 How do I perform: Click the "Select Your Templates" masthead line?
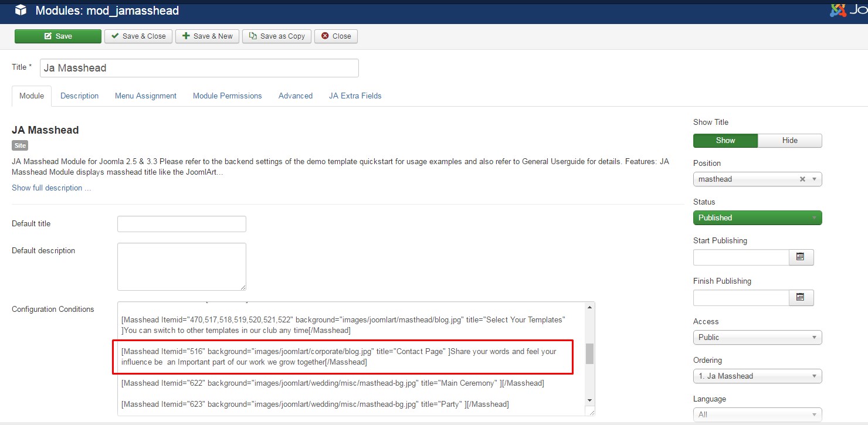343,325
